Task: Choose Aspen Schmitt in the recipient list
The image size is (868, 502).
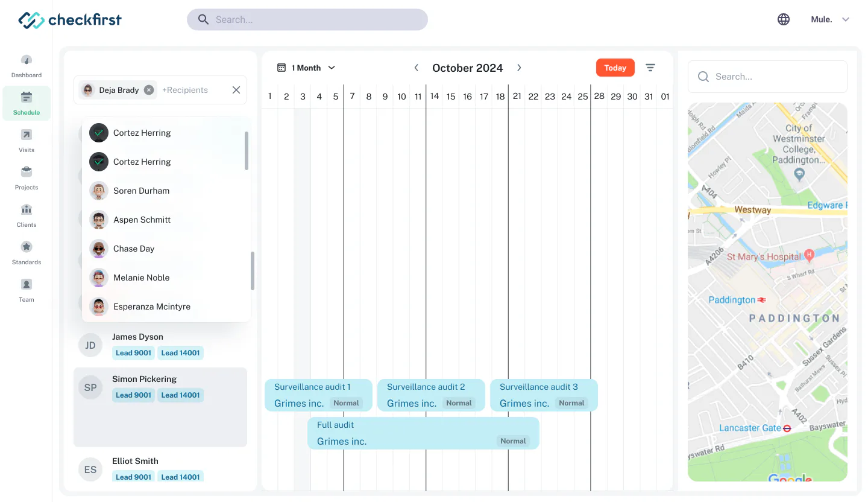Action: pos(166,220)
